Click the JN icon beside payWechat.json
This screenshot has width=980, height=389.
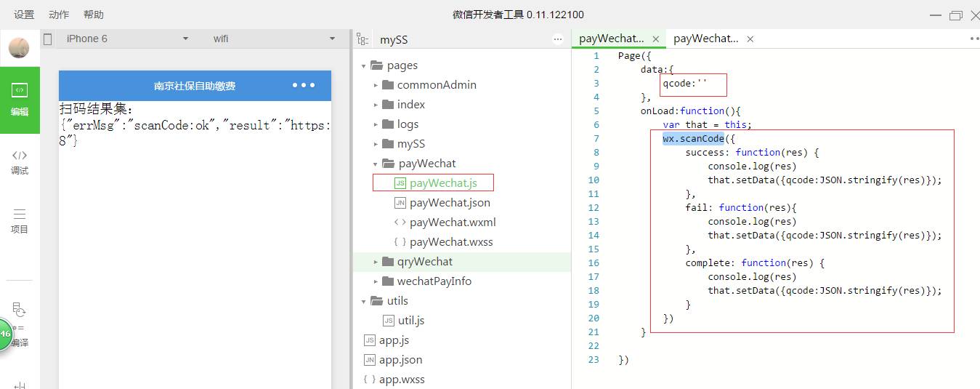400,203
